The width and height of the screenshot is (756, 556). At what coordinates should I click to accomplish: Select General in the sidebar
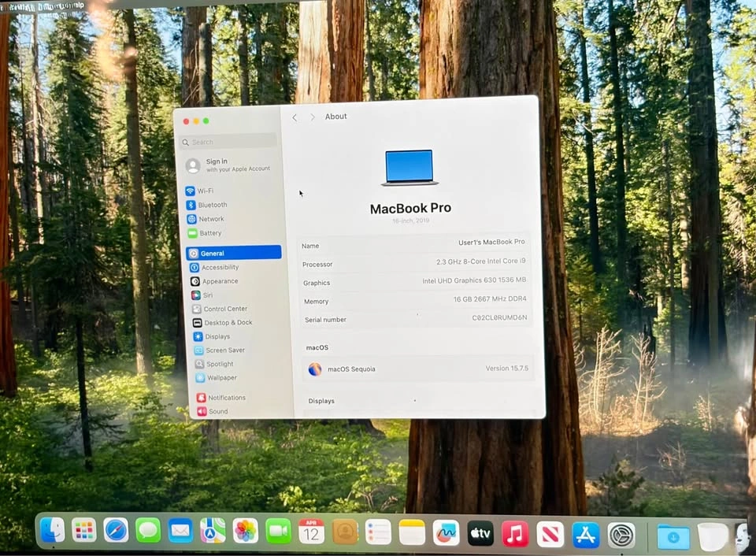pos(234,253)
